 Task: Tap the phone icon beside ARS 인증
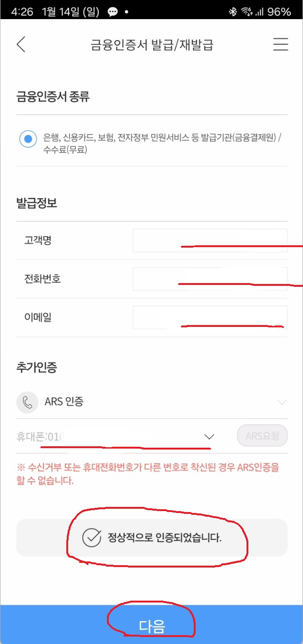[x=27, y=402]
